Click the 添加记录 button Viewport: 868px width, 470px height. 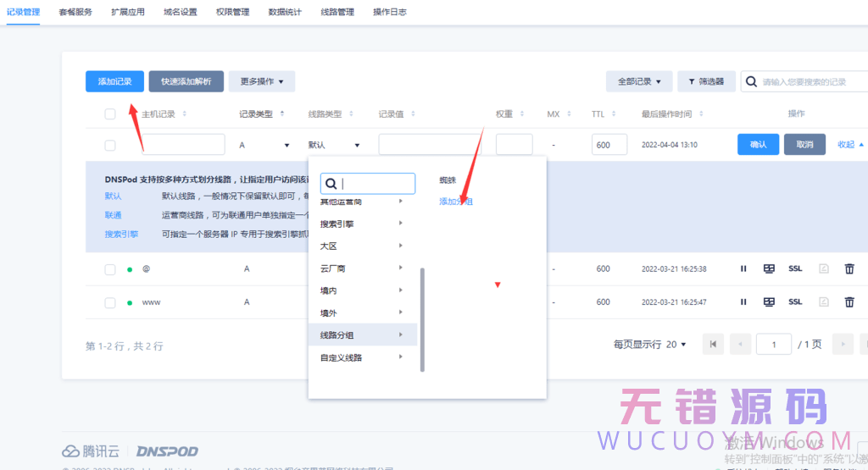click(114, 81)
